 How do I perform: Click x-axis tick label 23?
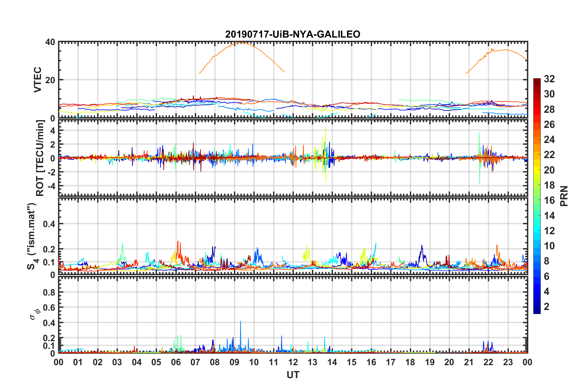[x=508, y=362]
